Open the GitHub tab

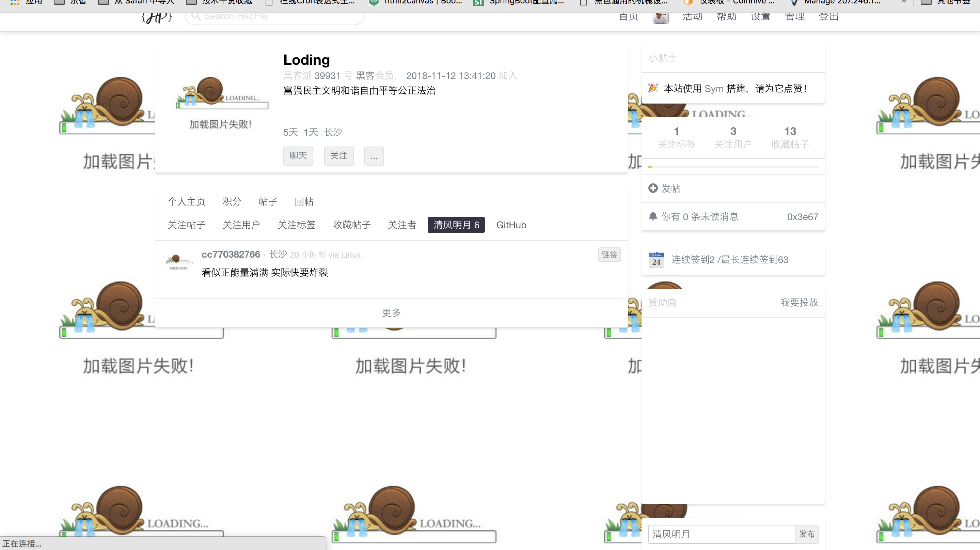coord(511,225)
